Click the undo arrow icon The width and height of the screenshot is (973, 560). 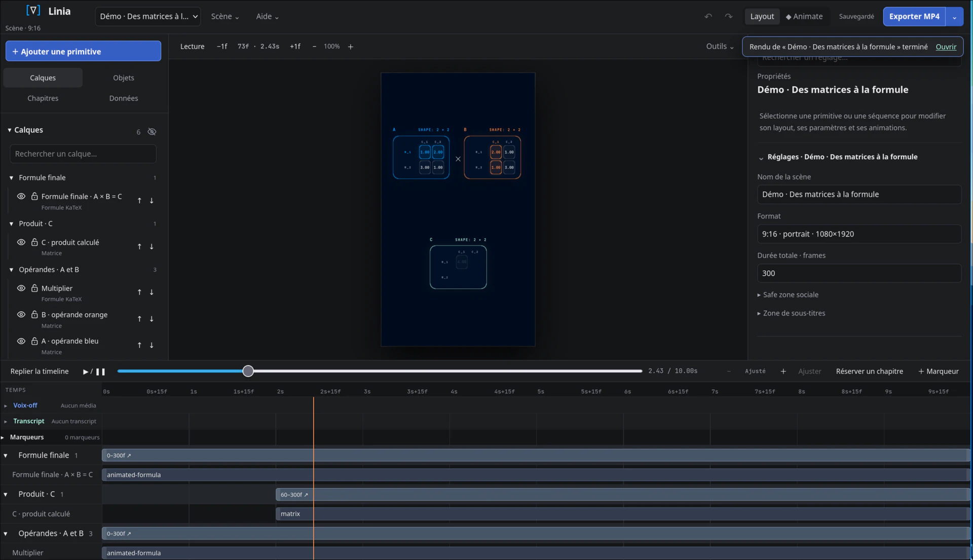(x=708, y=16)
